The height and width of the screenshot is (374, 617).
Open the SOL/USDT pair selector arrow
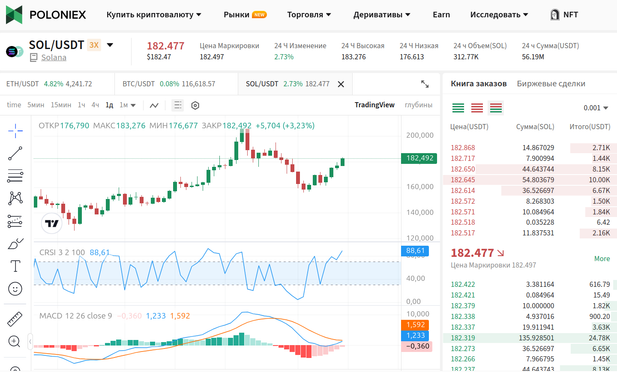tap(110, 45)
